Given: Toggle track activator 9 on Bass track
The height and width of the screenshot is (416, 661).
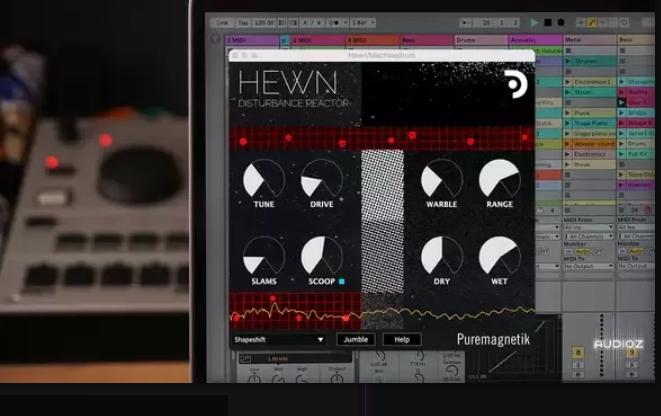Looking at the screenshot, I should click(x=632, y=352).
